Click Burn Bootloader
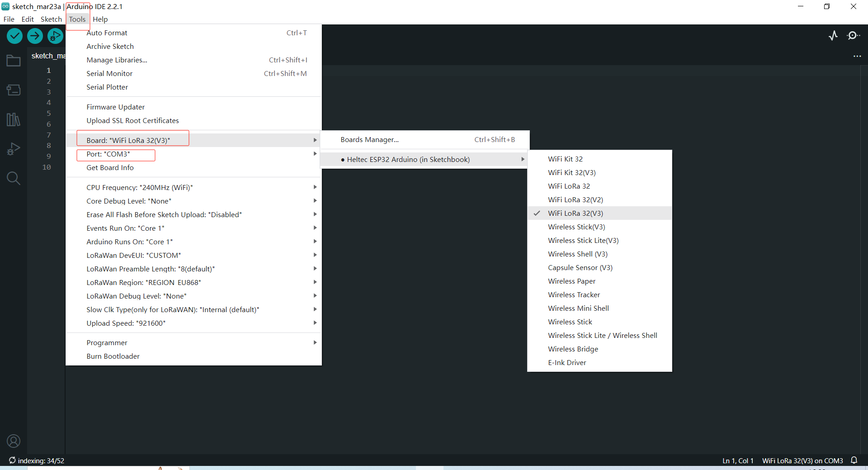Viewport: 868px width, 470px height. pyautogui.click(x=113, y=356)
